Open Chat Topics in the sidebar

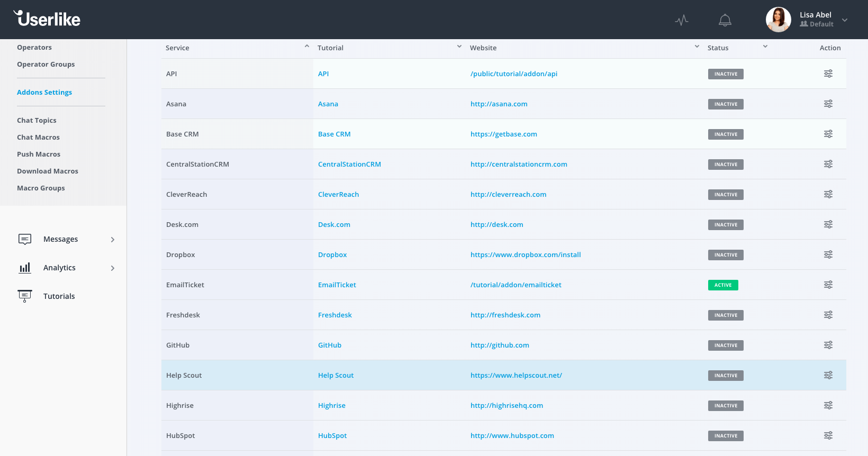tap(37, 120)
